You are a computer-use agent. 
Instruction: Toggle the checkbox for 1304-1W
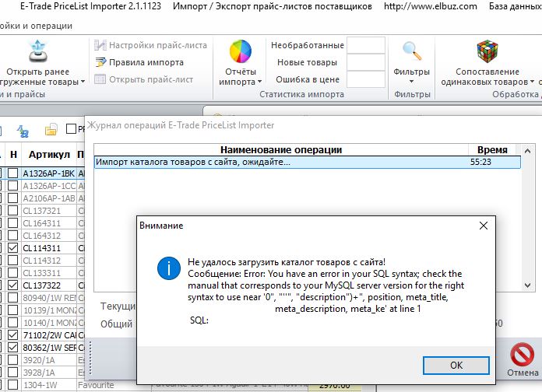click(x=13, y=385)
